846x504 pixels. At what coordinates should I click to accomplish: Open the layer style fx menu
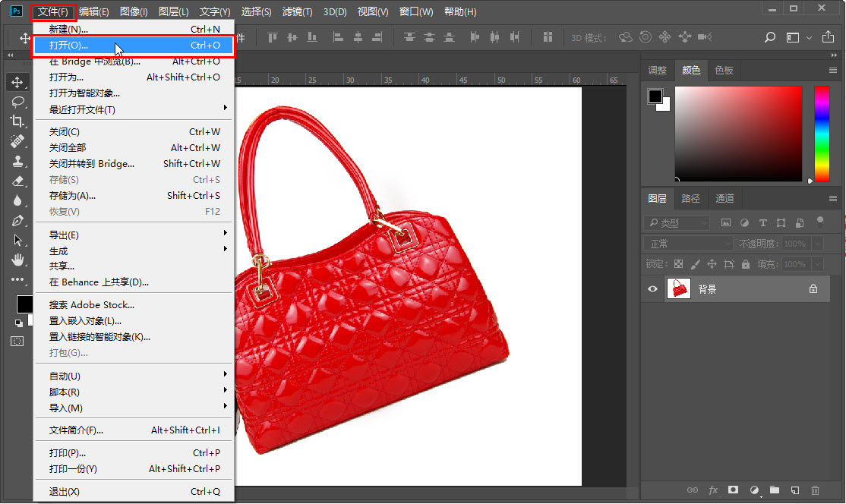click(713, 490)
